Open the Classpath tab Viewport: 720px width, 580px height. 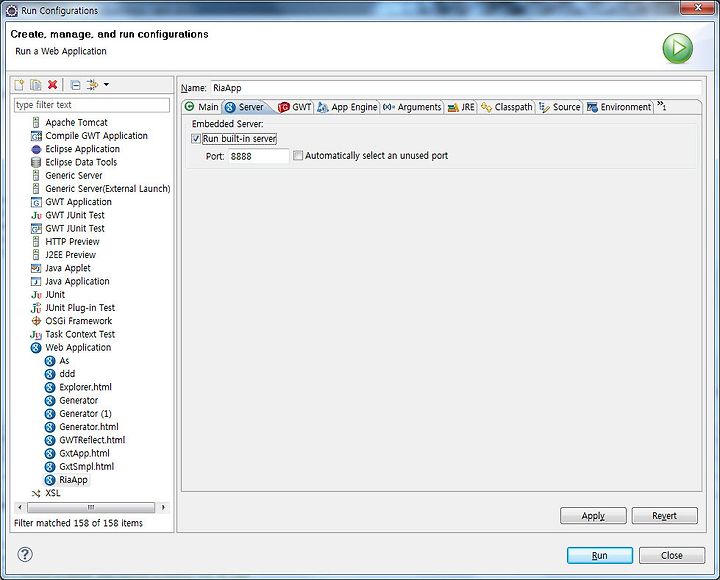[507, 107]
